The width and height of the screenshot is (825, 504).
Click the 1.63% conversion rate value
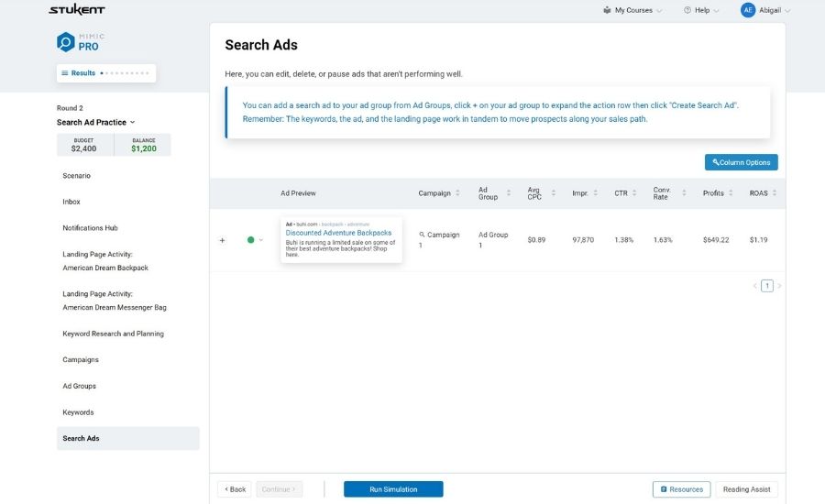click(x=663, y=240)
